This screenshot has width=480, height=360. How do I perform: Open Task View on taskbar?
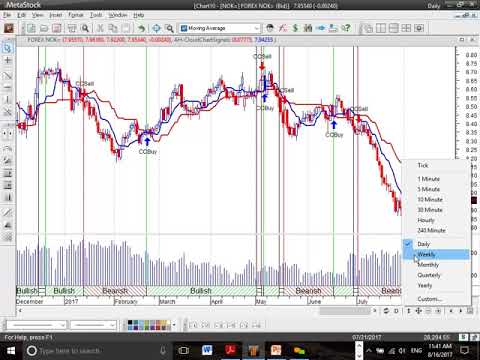tap(183, 350)
